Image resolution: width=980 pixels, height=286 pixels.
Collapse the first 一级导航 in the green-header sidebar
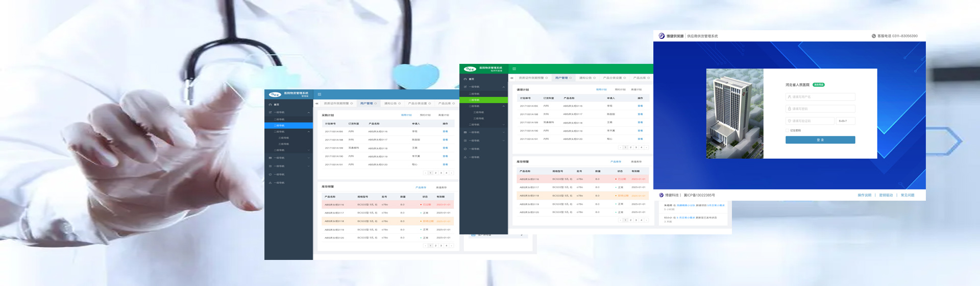[503, 87]
